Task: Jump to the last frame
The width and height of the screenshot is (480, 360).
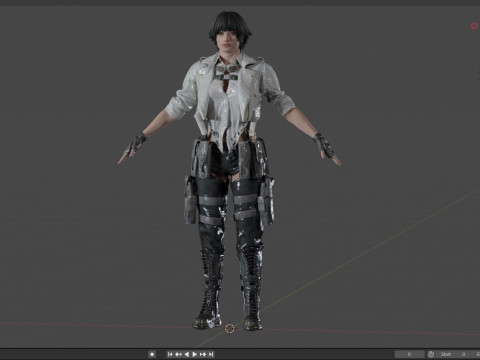Action: pos(211,354)
